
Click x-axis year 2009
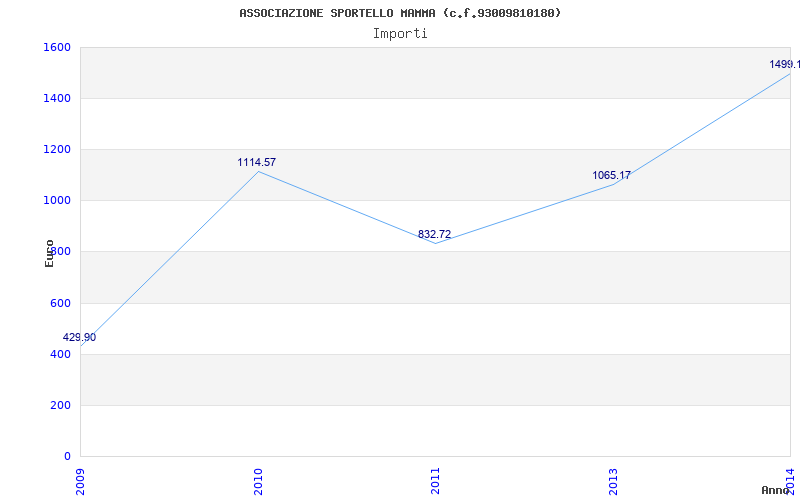81,481
